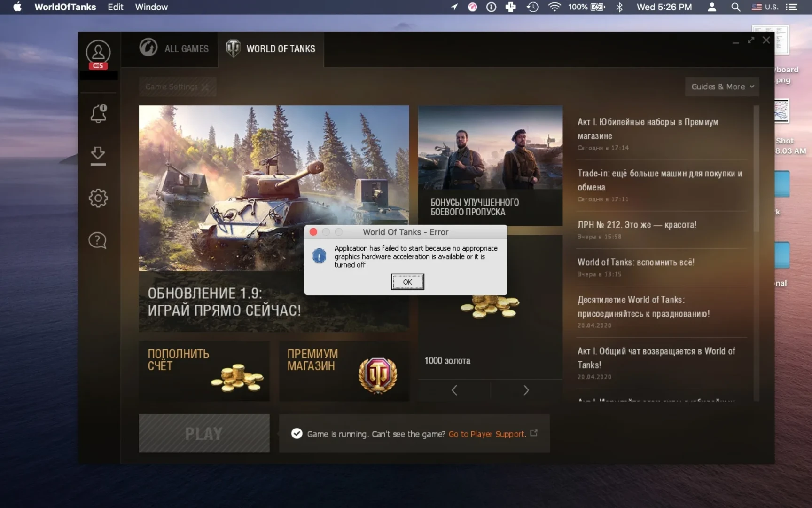Follow the Go to Player Support link
812x508 pixels.
pos(487,434)
